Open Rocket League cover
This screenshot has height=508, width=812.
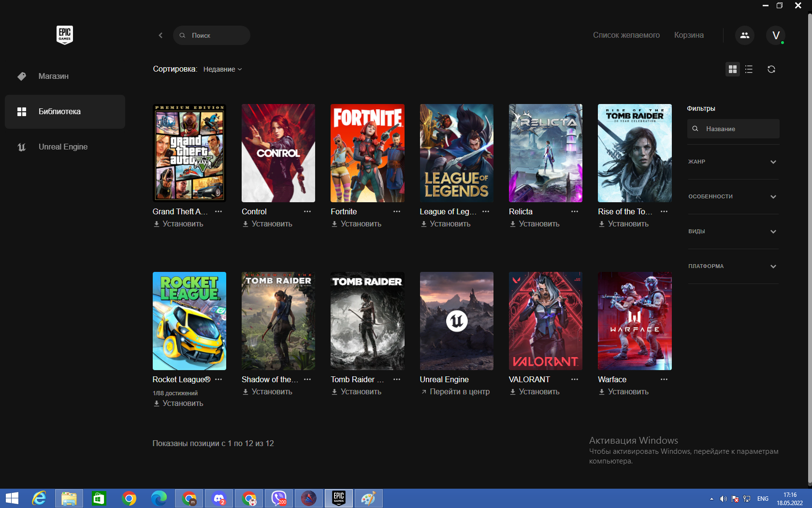click(x=189, y=321)
